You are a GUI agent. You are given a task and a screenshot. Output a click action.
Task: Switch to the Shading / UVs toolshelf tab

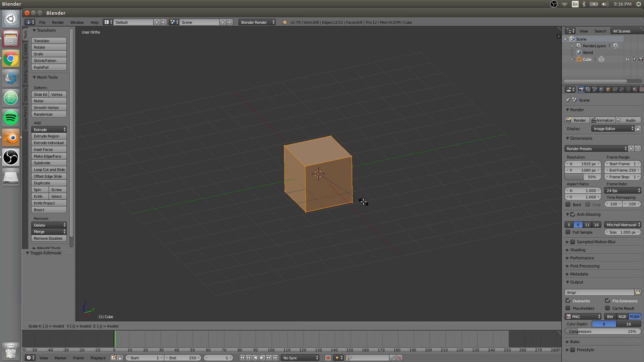(x=25, y=72)
